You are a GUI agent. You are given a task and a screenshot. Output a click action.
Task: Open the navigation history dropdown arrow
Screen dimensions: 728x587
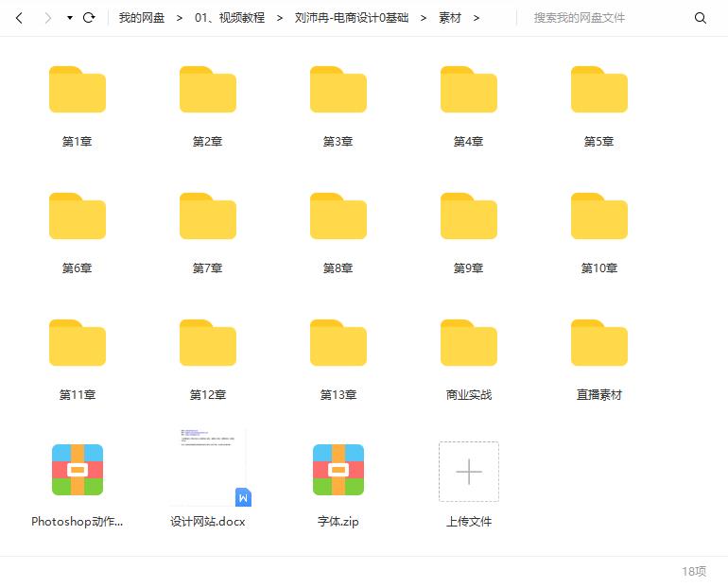tap(70, 18)
